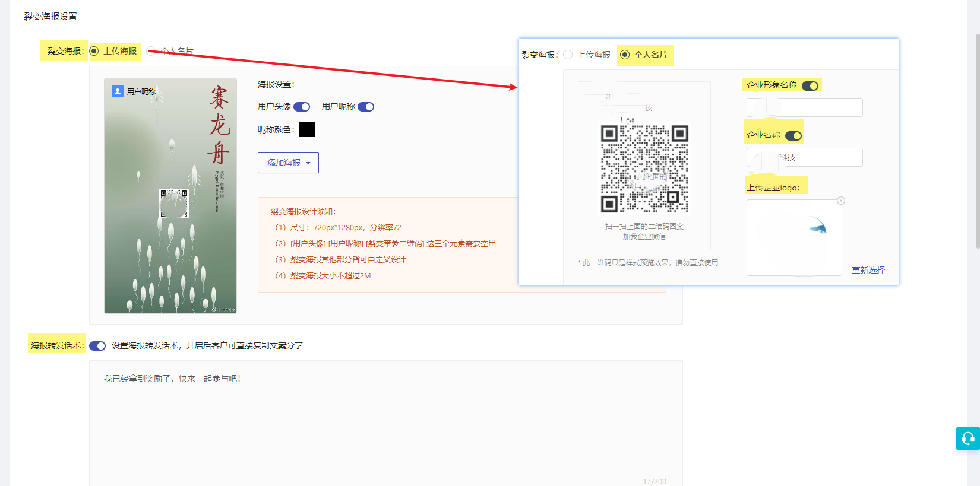Screen dimensions: 980x486
Task: Open the 添加海报 dropdown
Action: point(288,163)
